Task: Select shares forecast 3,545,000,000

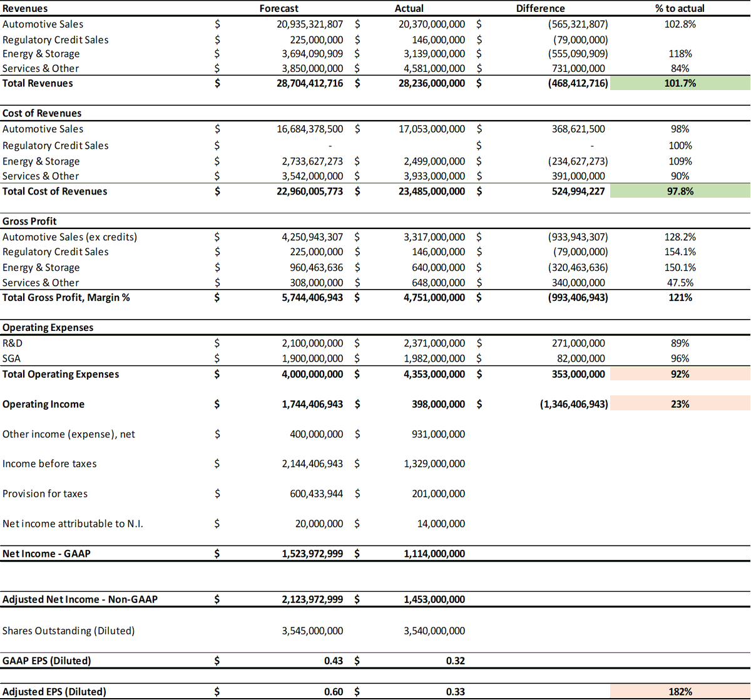Action: coord(312,631)
